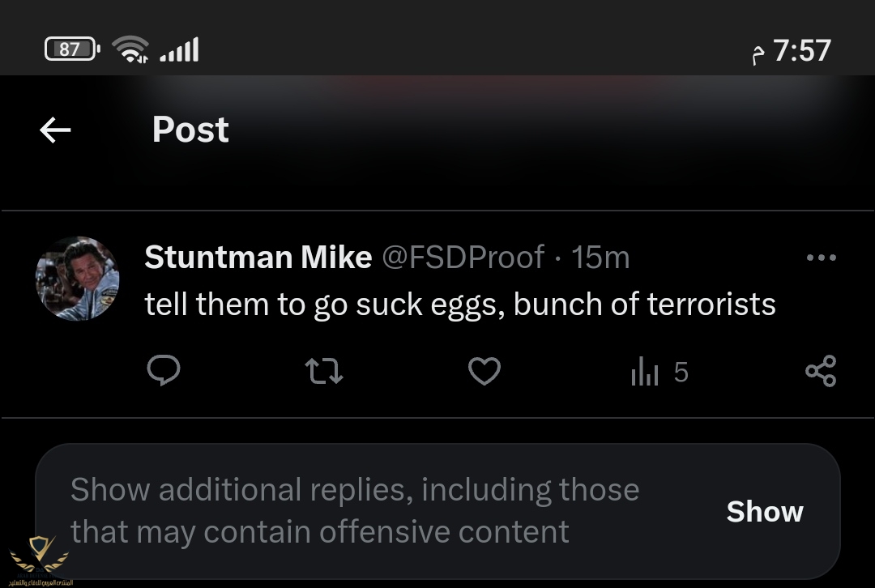Click the Post header title
The width and height of the screenshot is (875, 588).
coord(190,130)
